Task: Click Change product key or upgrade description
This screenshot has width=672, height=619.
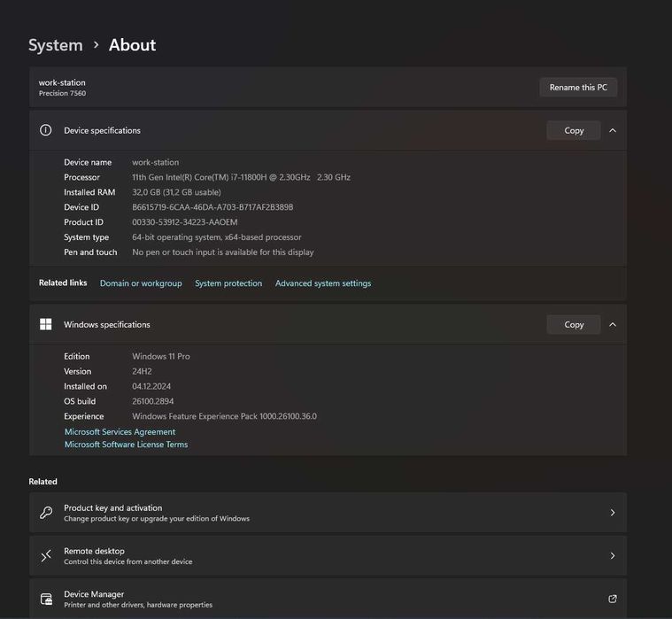Action: click(x=157, y=518)
